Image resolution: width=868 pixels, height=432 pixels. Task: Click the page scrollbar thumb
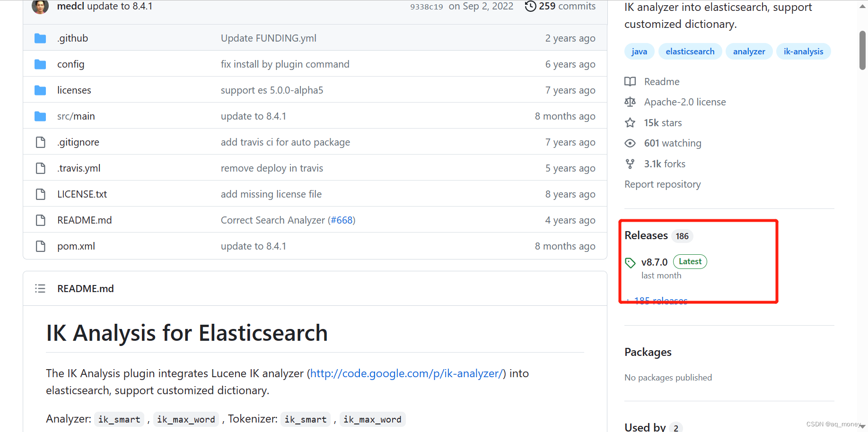point(862,50)
